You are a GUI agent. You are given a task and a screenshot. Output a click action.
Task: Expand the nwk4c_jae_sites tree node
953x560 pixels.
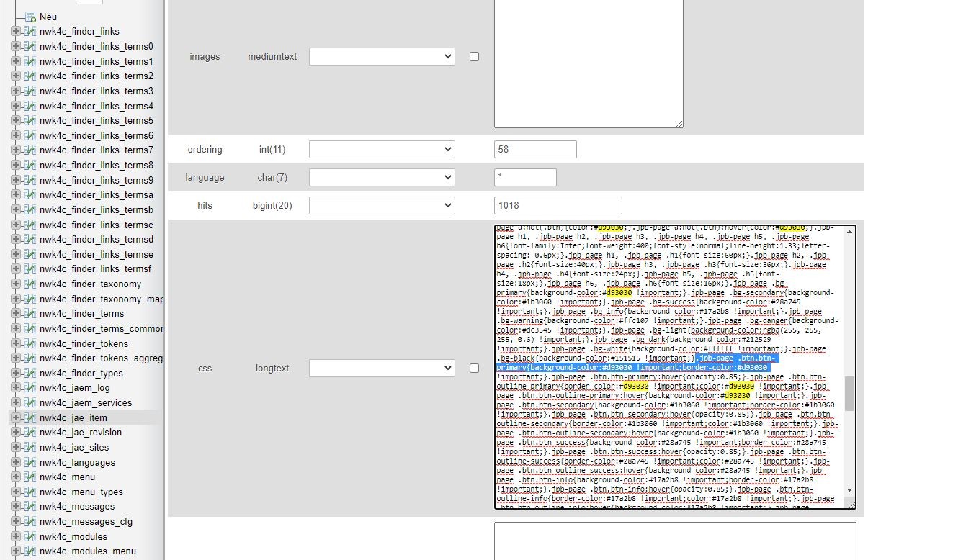click(16, 447)
